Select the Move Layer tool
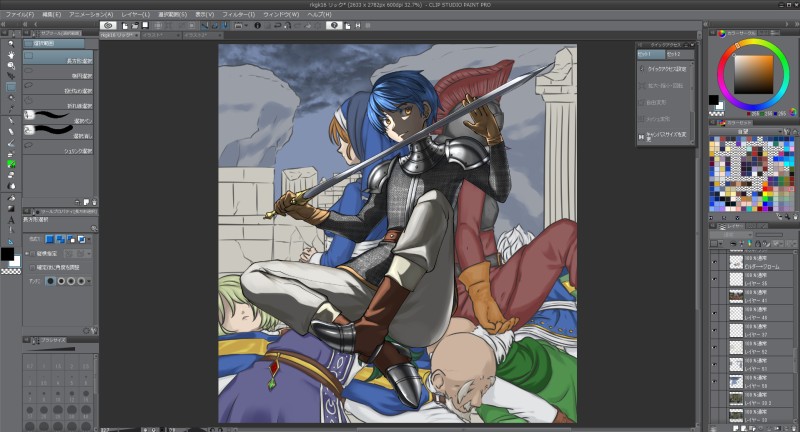Screen dimensions: 800x432 coord(11,77)
